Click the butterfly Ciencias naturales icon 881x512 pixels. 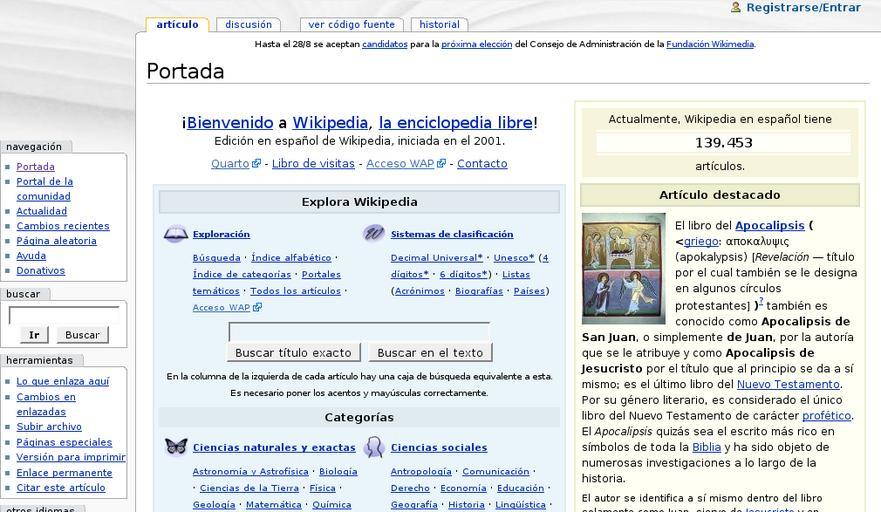176,447
